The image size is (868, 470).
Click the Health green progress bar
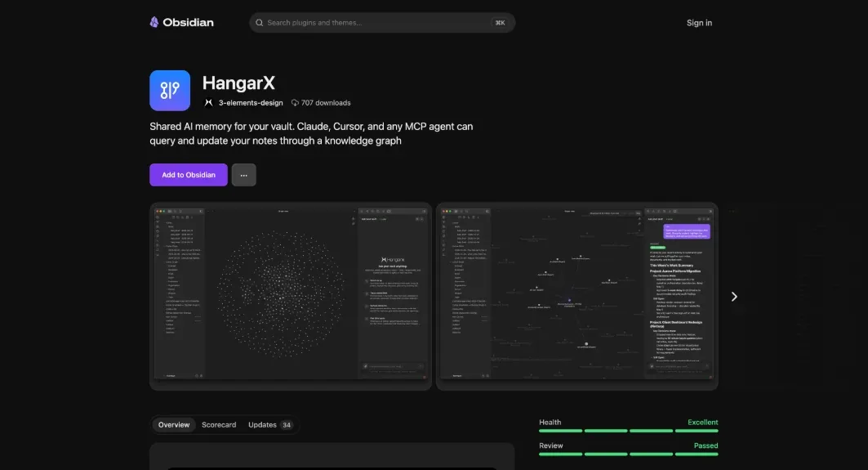(628, 431)
